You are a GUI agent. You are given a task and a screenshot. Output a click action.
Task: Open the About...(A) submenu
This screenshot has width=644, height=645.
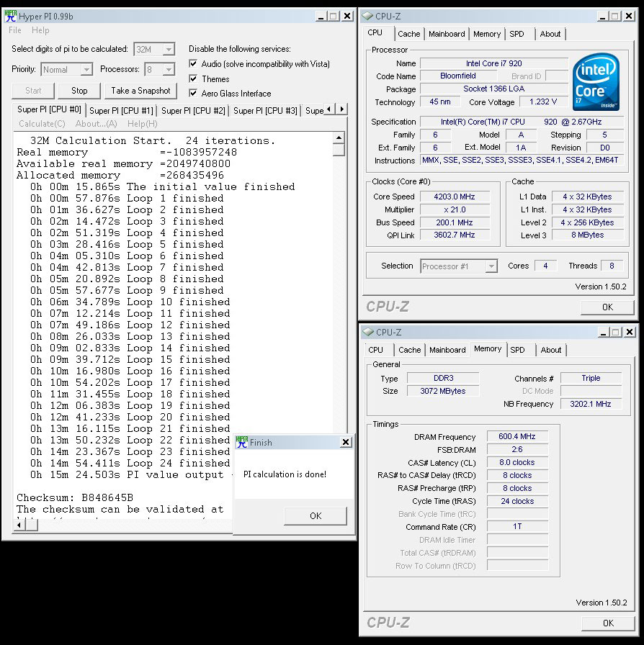[x=97, y=124]
